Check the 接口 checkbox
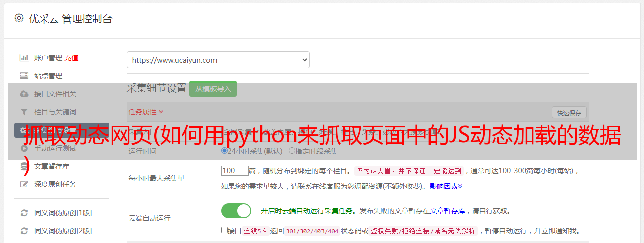This screenshot has height=243, width=644. tap(224, 230)
